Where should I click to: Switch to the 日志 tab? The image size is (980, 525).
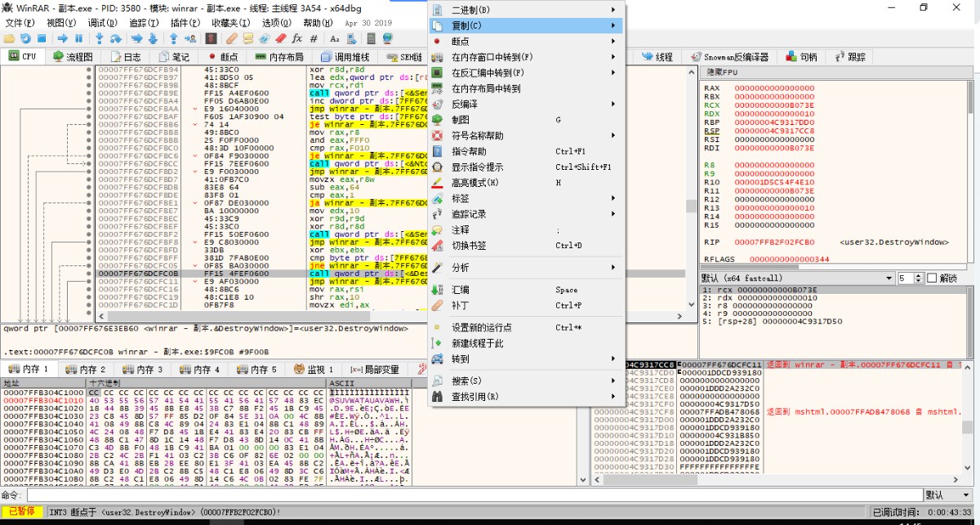[x=124, y=57]
